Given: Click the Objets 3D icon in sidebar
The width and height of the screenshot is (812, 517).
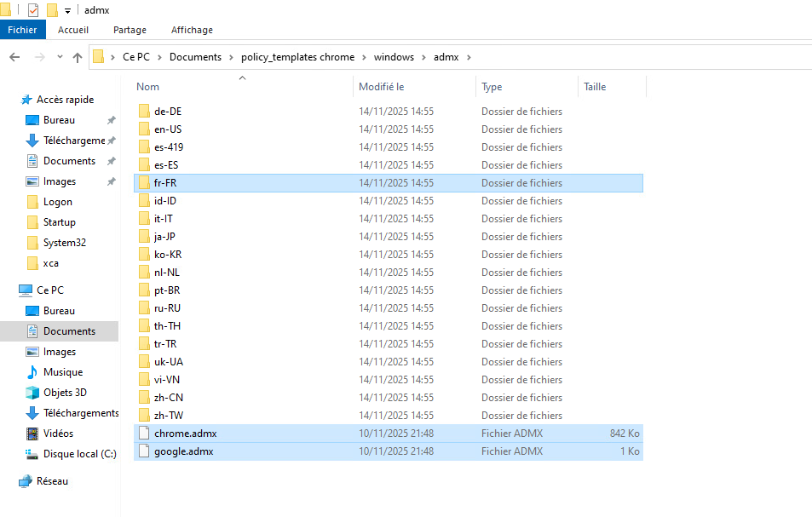Looking at the screenshot, I should pyautogui.click(x=32, y=393).
